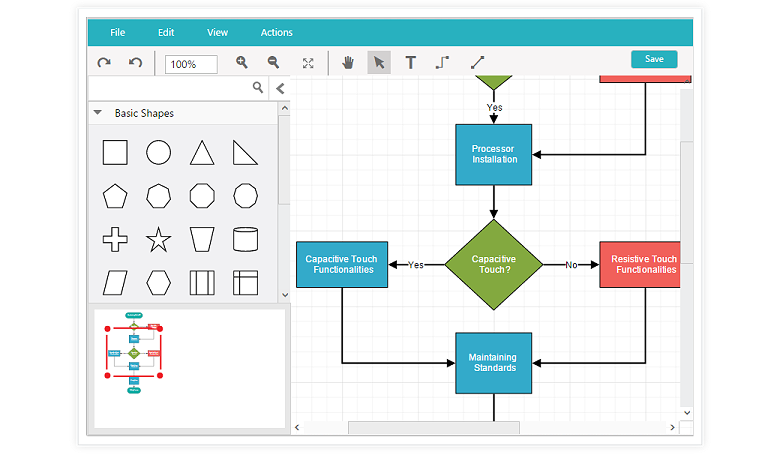
Task: Collapse the Basic Shapes section
Action: [98, 113]
